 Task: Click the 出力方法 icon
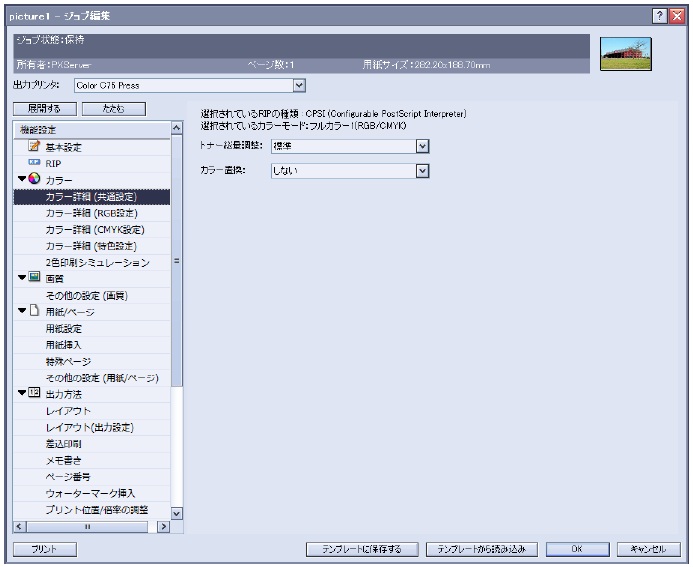pyautogui.click(x=34, y=393)
